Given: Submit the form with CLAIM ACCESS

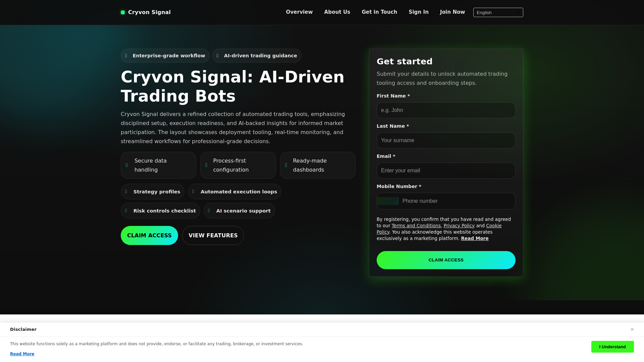Looking at the screenshot, I should click(446, 260).
